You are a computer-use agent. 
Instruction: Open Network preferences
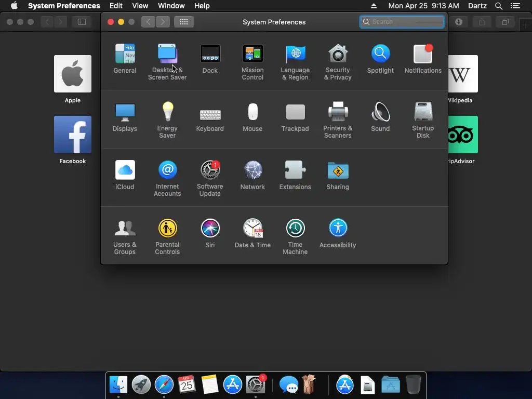point(252,175)
